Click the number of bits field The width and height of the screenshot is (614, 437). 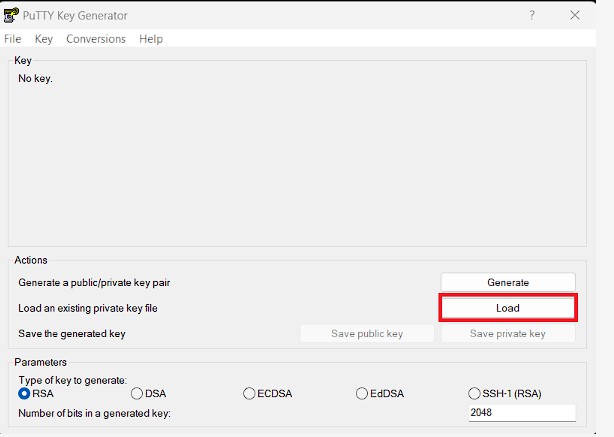tap(522, 413)
